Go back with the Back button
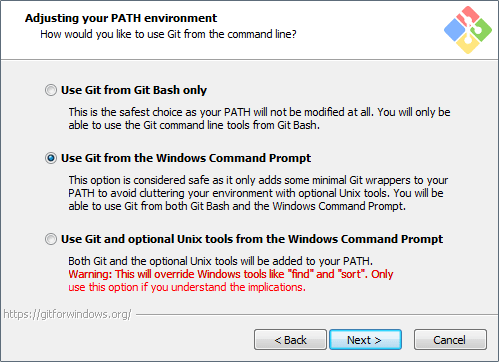This screenshot has height=362, width=499. click(x=290, y=340)
